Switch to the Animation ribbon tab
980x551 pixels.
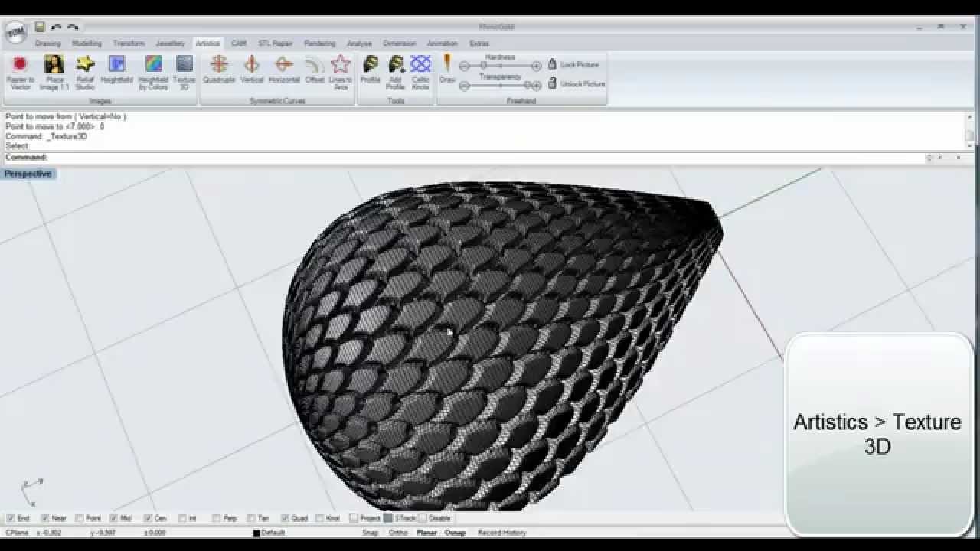click(443, 44)
